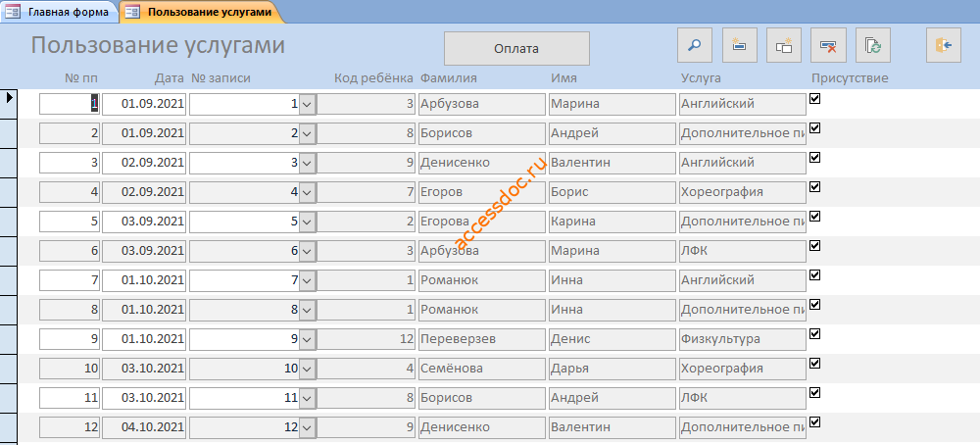Expand № записи dropdown in row 8
980x445 pixels.
point(307,310)
